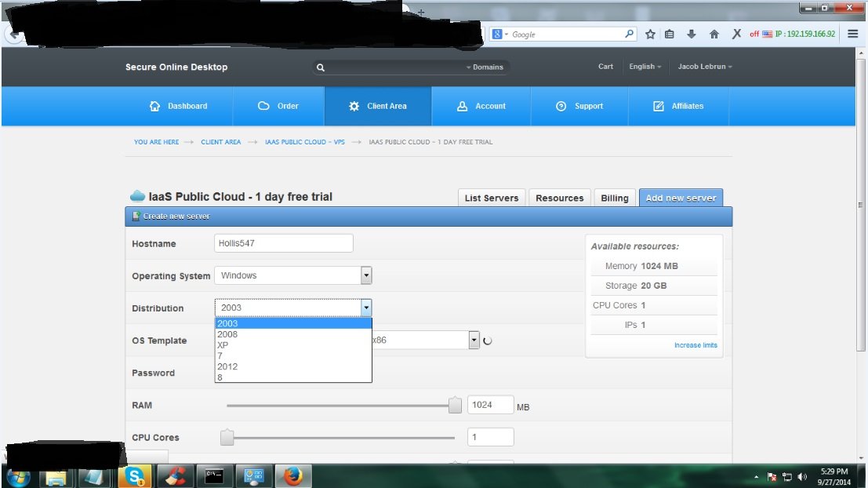The width and height of the screenshot is (868, 488).
Task: Click the volume speaker tray icon
Action: (802, 477)
